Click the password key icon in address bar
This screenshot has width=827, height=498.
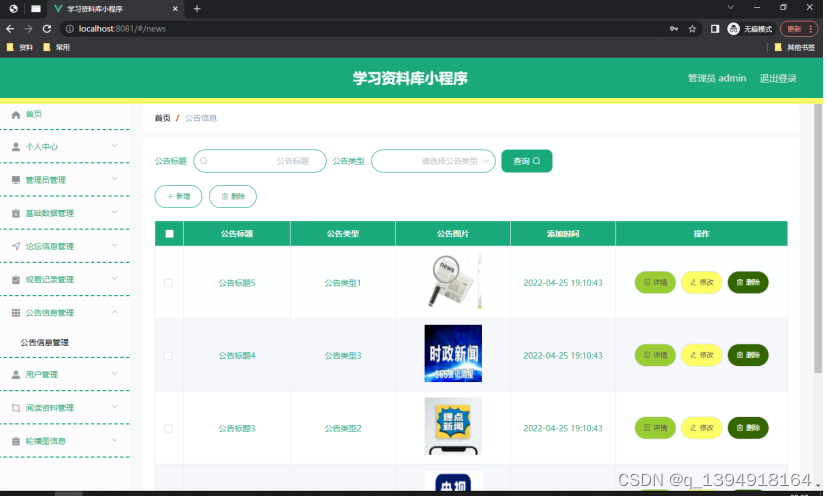point(674,29)
